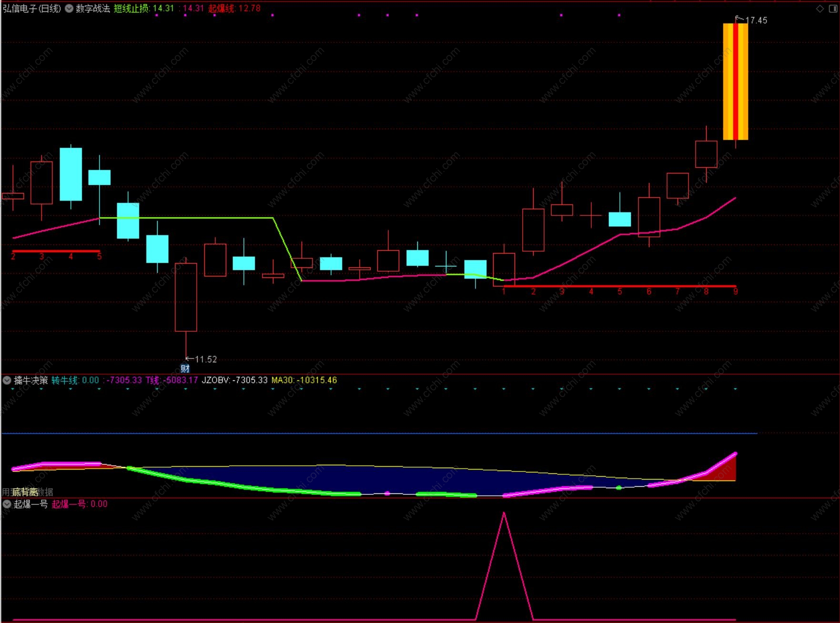Screen dimensions: 840x623
Task: Click the 底背离 label in the 擒牛决策 panel
Action: 25,492
